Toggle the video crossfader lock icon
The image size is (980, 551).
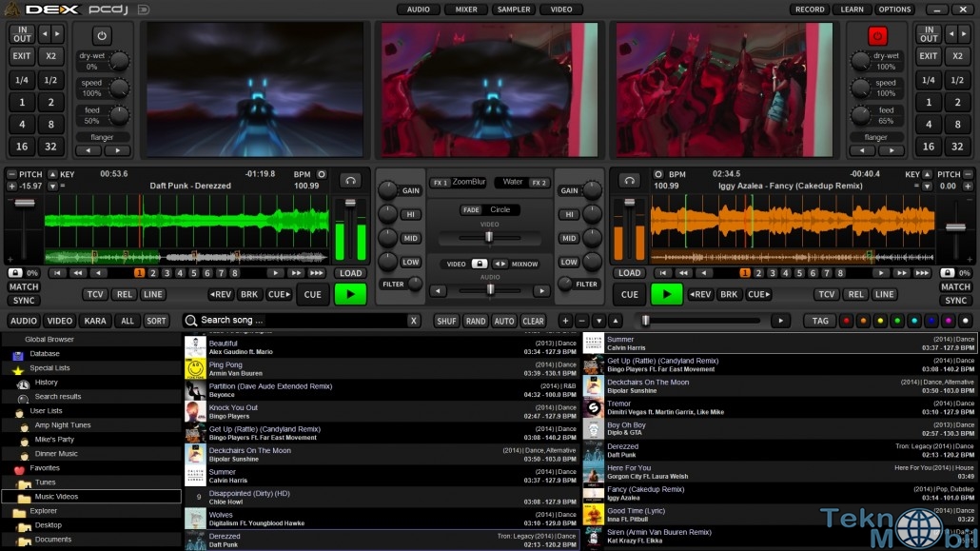[x=480, y=264]
